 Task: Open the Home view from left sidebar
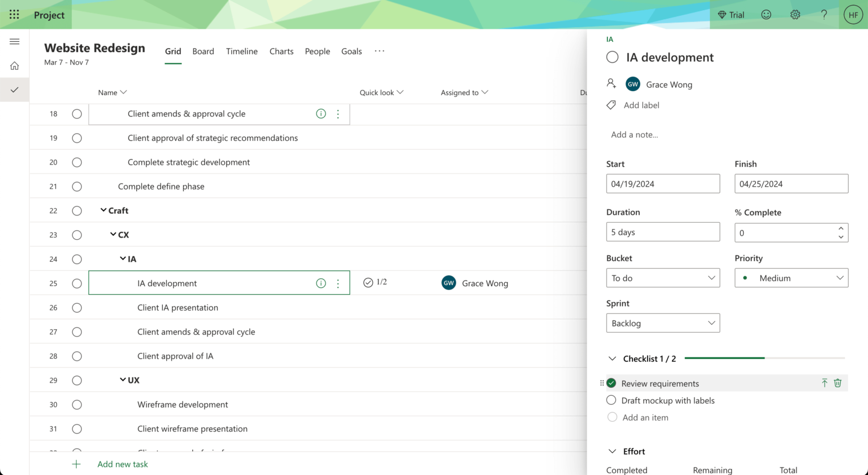coord(14,65)
